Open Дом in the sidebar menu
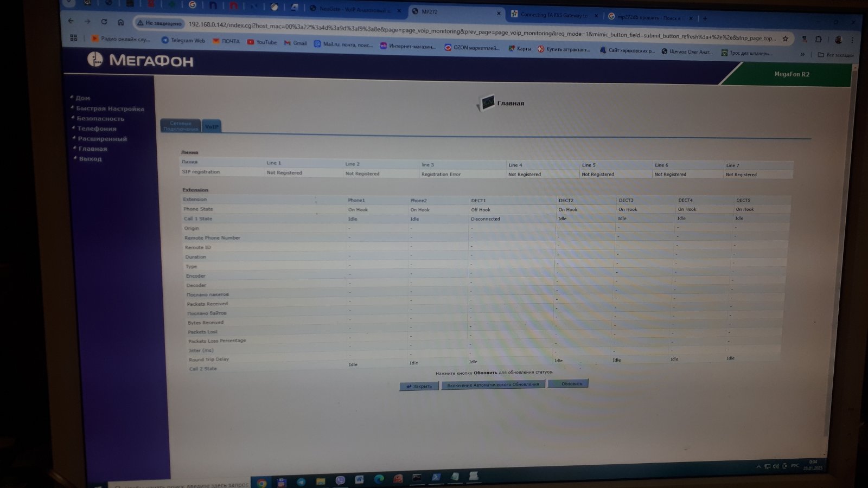The width and height of the screenshot is (868, 488). point(83,98)
